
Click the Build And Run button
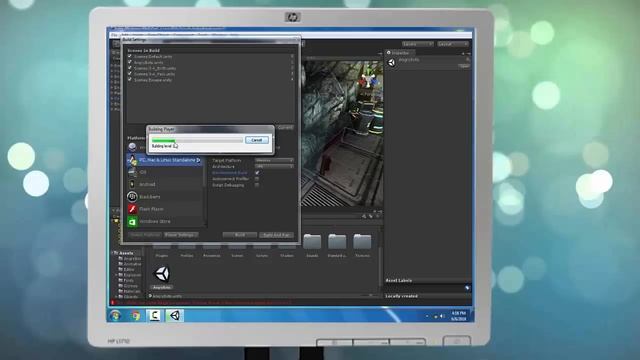[276, 235]
